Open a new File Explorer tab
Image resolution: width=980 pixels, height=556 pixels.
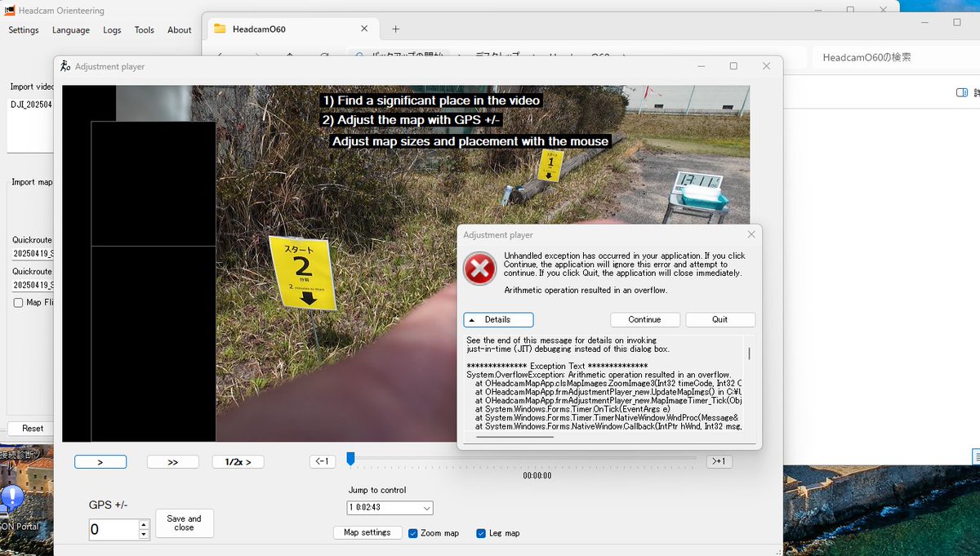(396, 29)
